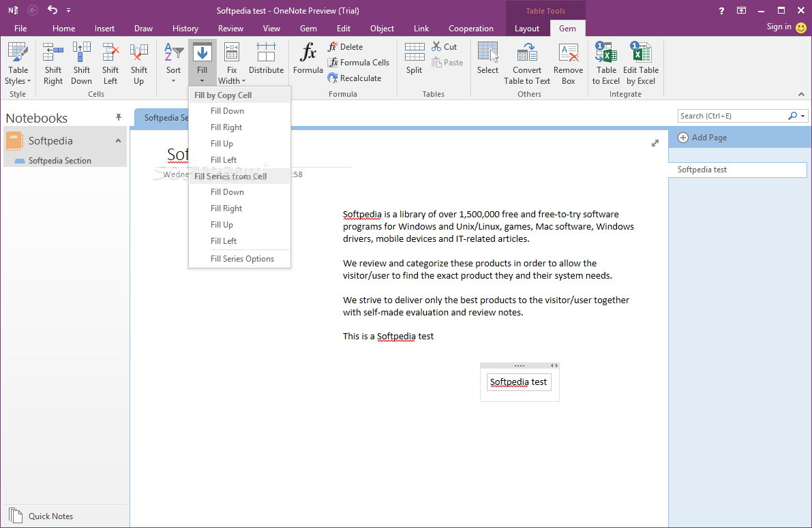Choose Fill Left under Fill by Copy Cell
Screen dimensions: 812x528
pos(240,160)
